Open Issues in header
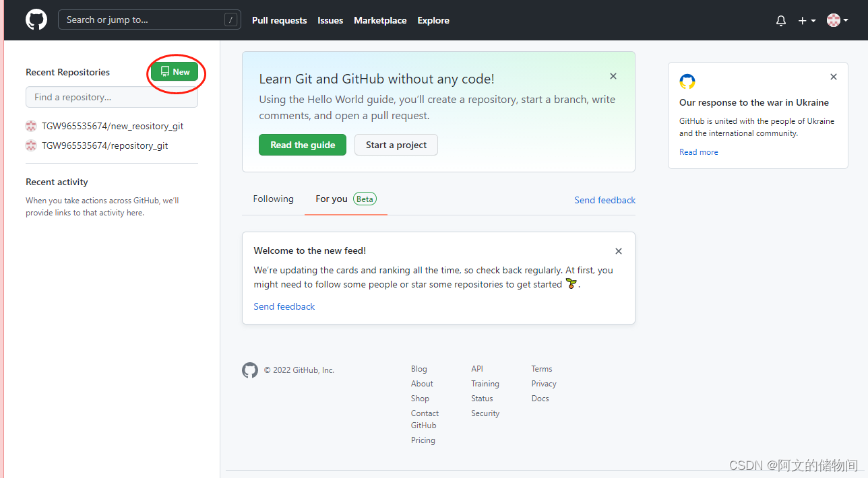 coord(330,20)
